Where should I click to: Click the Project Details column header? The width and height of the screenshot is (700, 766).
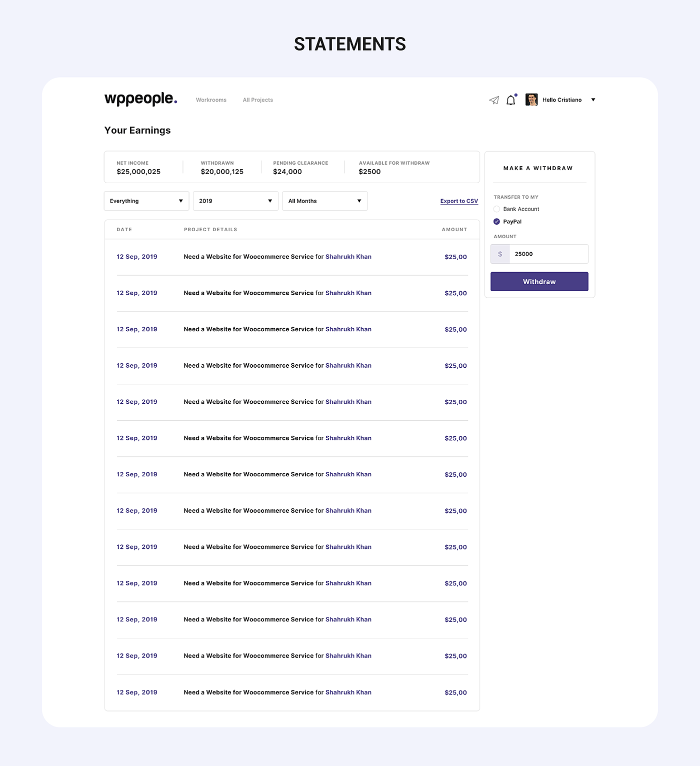pos(210,230)
